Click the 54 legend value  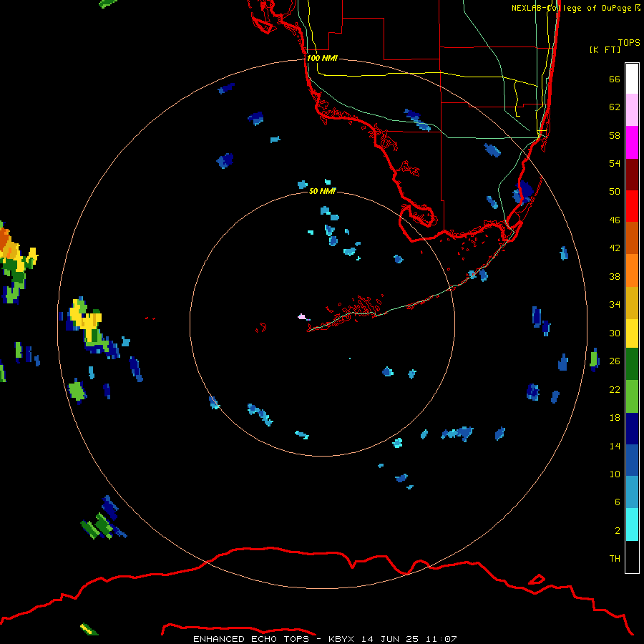[615, 163]
